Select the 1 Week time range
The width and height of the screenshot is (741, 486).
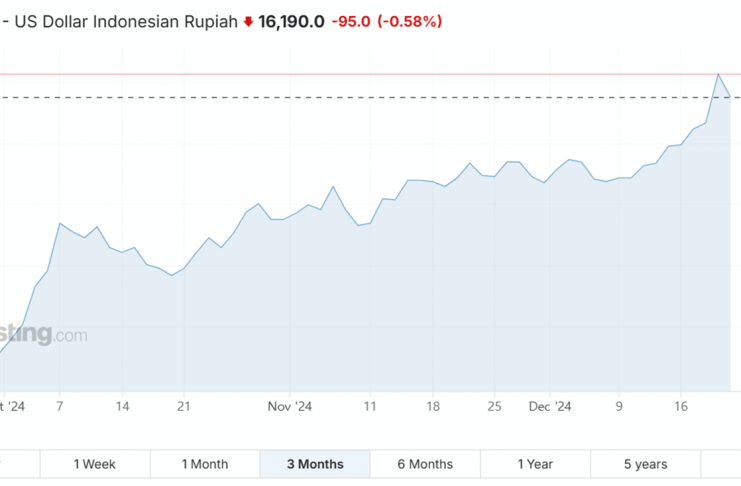point(95,464)
